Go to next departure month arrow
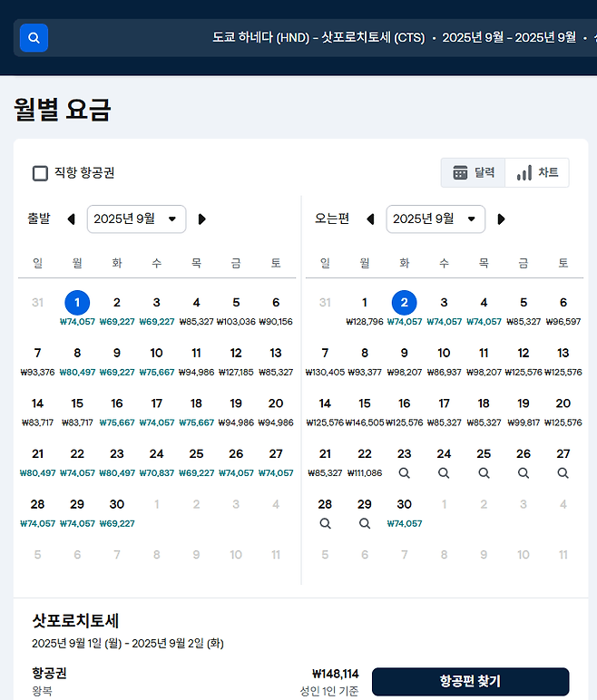597x700 pixels. (202, 219)
